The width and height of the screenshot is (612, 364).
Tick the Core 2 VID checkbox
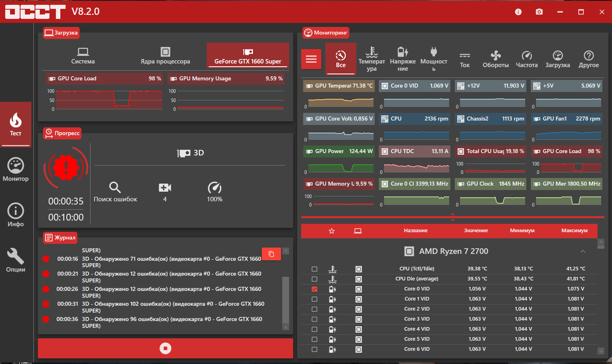coord(314,309)
